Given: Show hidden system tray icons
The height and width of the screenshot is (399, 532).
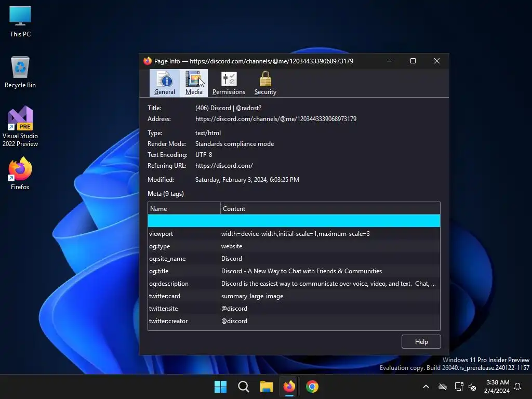Looking at the screenshot, I should (426, 387).
